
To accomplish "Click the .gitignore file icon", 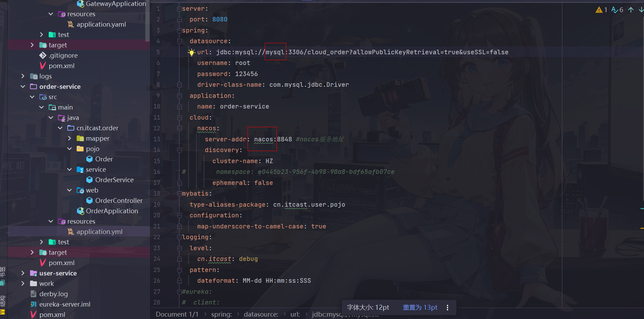I will pyautogui.click(x=43, y=55).
